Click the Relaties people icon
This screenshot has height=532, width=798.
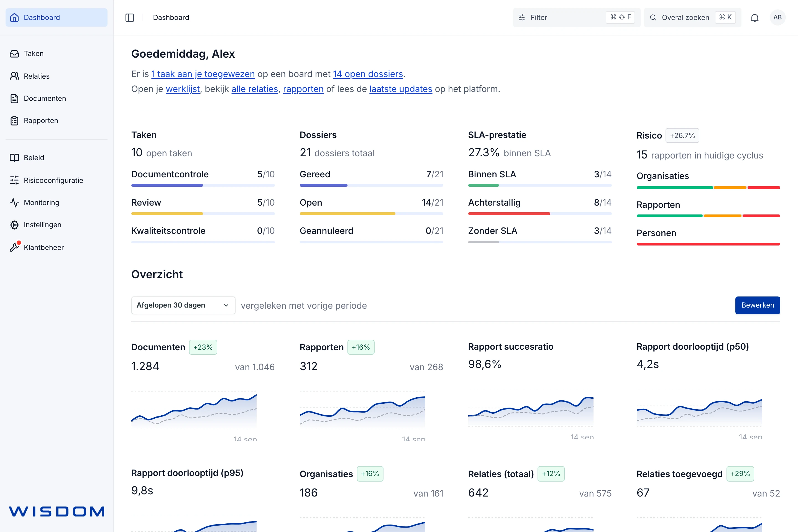point(14,76)
